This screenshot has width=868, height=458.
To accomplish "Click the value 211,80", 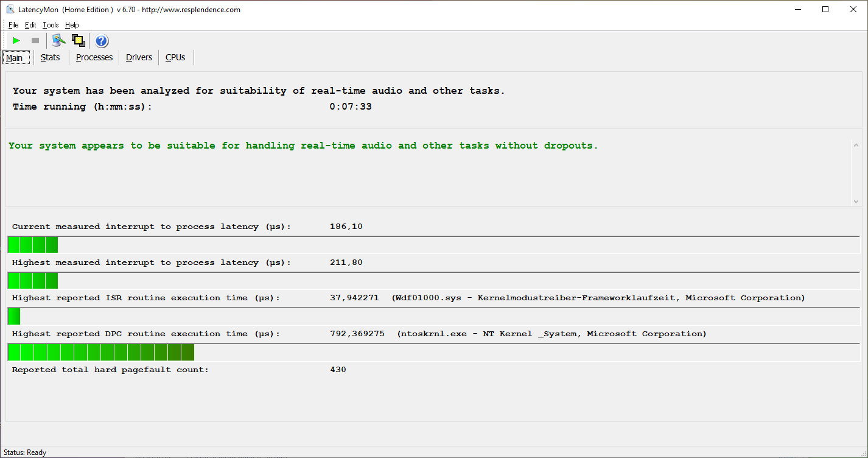I will 346,262.
